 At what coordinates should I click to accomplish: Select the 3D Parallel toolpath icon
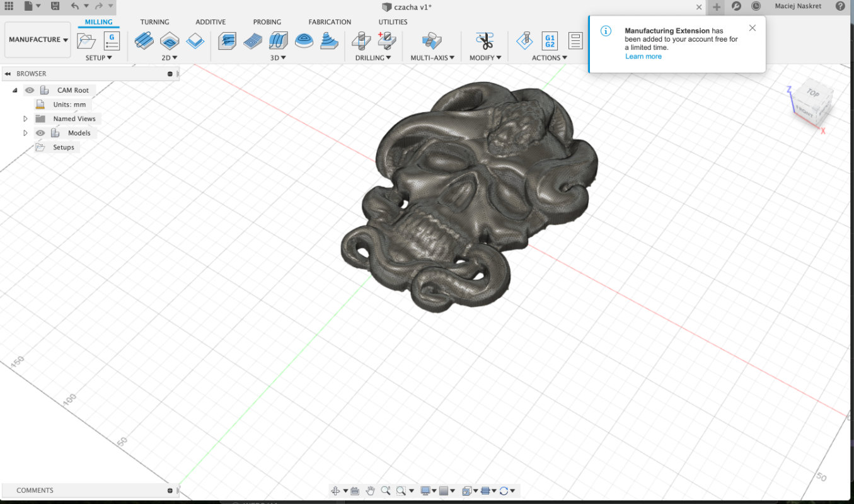(279, 42)
